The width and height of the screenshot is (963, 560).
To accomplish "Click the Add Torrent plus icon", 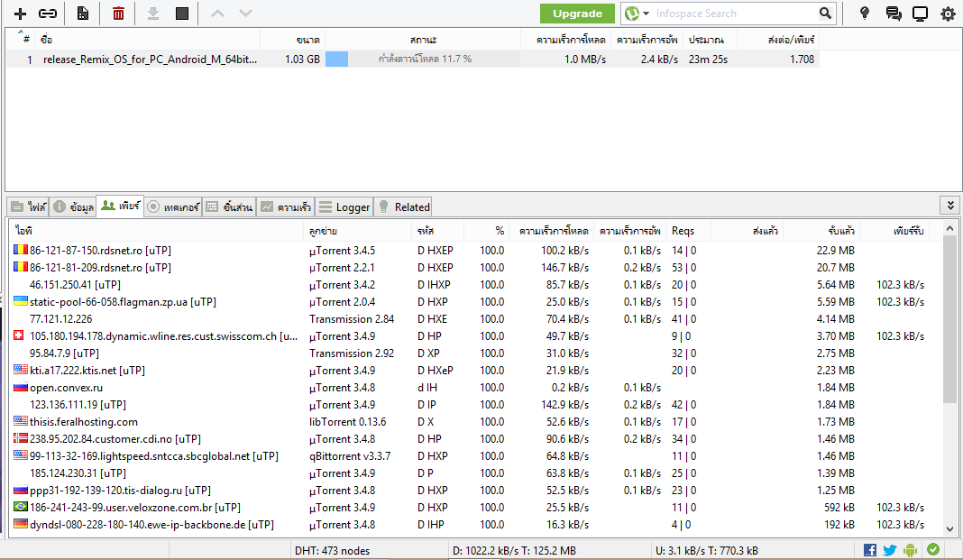I will pyautogui.click(x=20, y=14).
